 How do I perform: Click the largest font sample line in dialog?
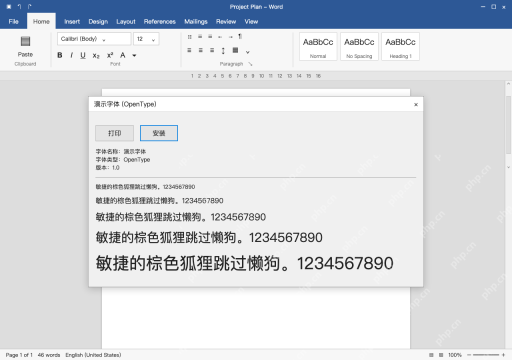[245, 263]
